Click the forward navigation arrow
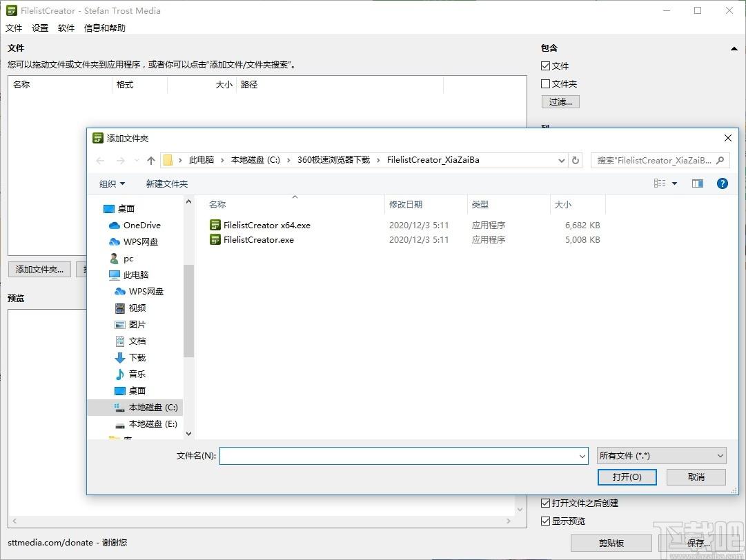Image resolution: width=746 pixels, height=560 pixels. pos(120,160)
